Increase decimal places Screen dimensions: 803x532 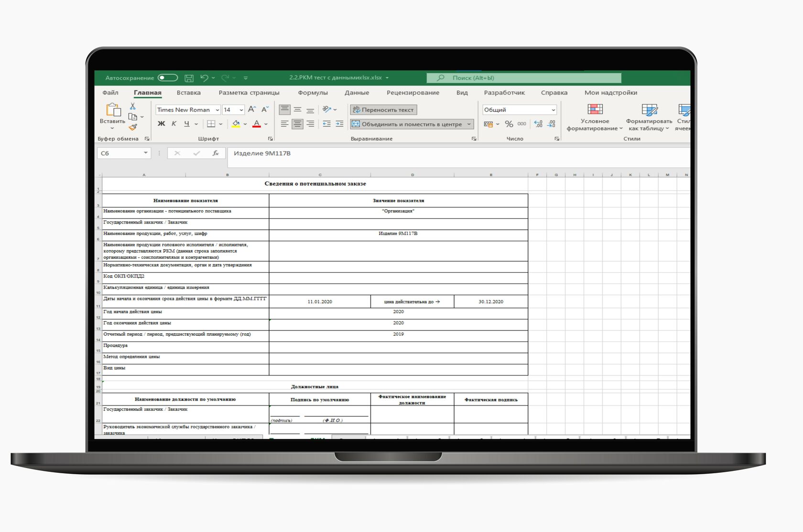pos(538,124)
